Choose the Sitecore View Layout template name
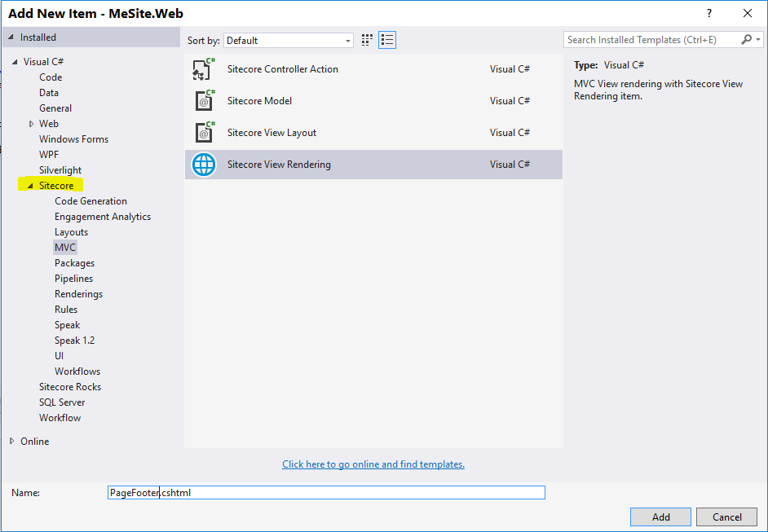 [271, 133]
